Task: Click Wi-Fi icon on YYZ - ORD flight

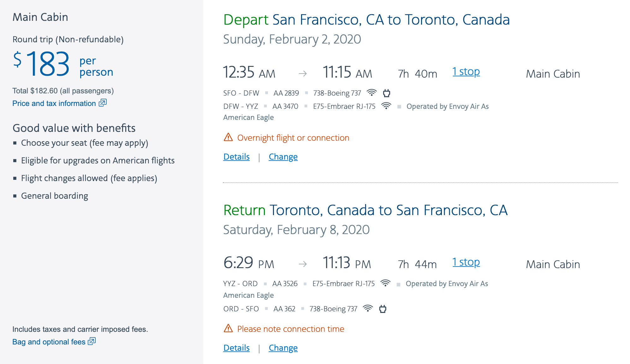Action: (x=385, y=283)
